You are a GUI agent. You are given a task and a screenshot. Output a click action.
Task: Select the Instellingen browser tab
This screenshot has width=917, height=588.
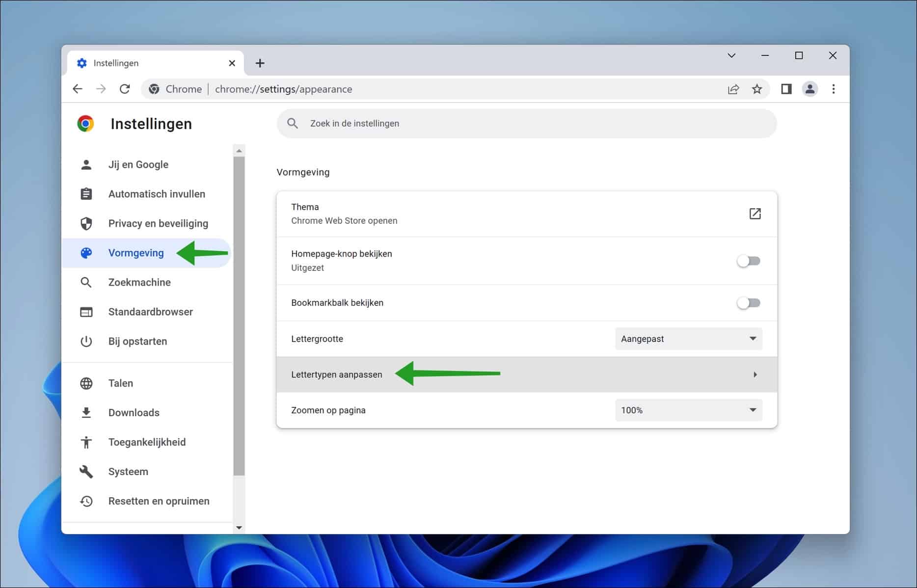click(x=155, y=63)
